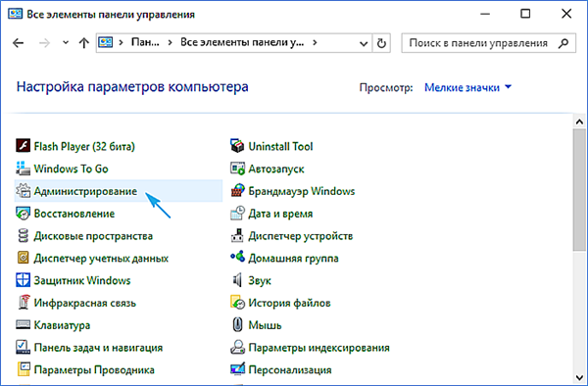Click the Дата и время icon
The image size is (588, 386).
237,214
